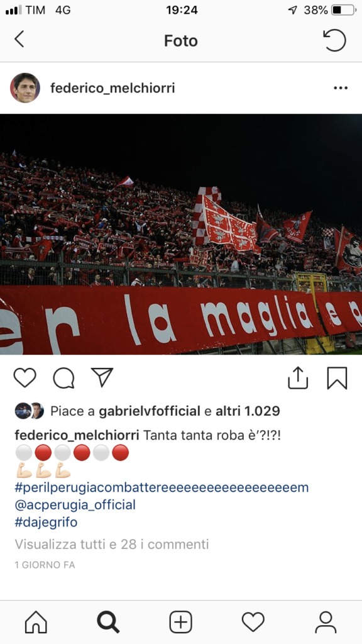
Task: Create new post with plus icon
Action: click(x=180, y=622)
